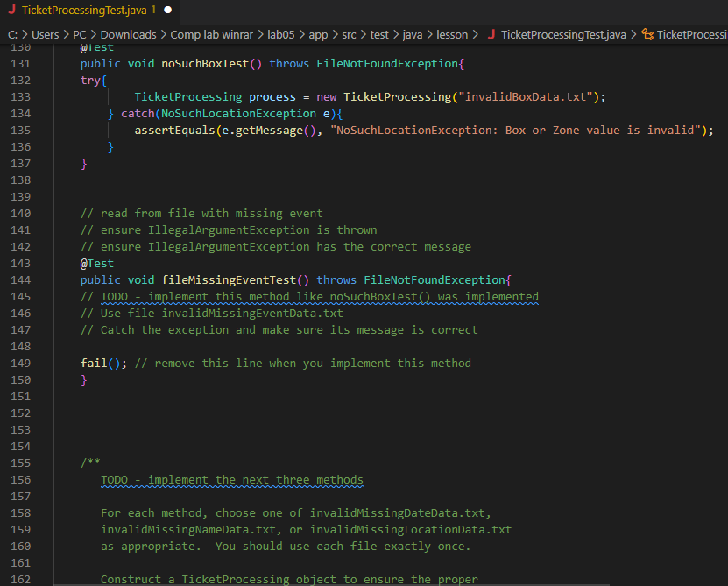The image size is (728, 586).
Task: Open the test breadcrumb dropdown
Action: coord(379,34)
